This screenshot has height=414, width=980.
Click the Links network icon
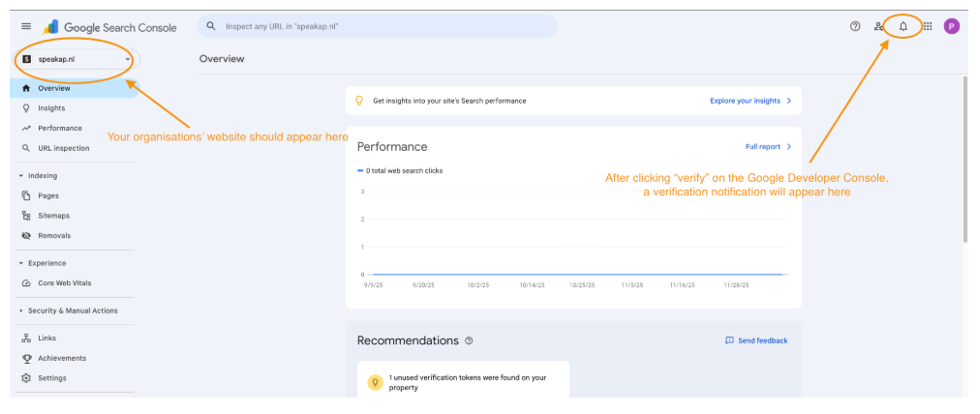pos(26,338)
